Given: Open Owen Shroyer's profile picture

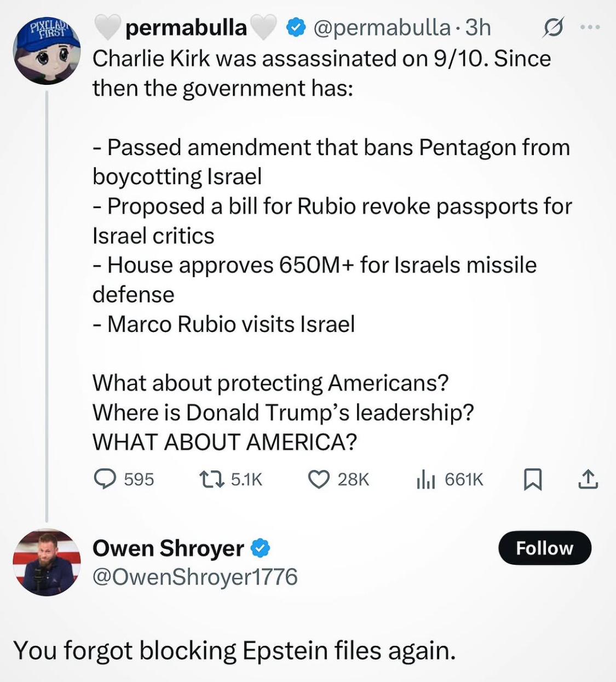Looking at the screenshot, I should (47, 562).
